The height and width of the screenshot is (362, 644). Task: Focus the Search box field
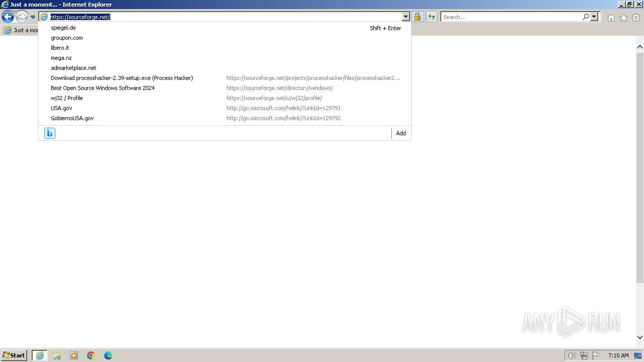pos(511,17)
